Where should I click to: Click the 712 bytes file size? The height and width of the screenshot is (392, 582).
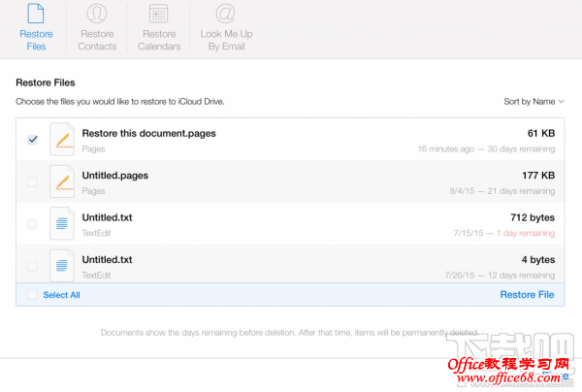(533, 217)
